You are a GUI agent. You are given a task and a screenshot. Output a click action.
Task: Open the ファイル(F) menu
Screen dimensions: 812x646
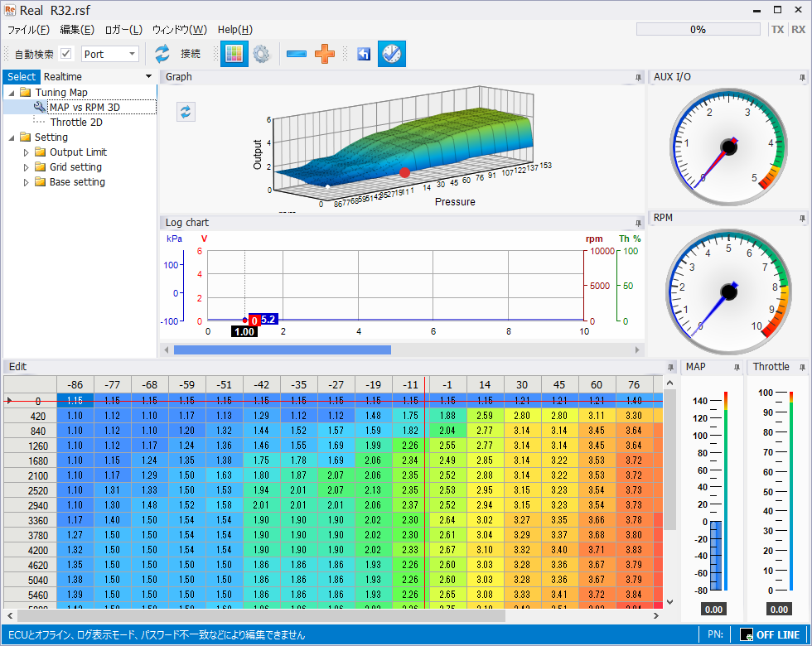(28, 30)
